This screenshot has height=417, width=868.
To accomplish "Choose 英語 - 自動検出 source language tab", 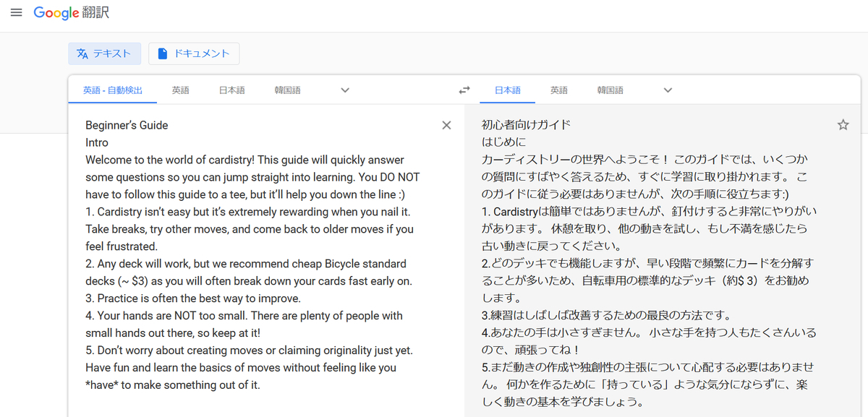I will (x=112, y=90).
